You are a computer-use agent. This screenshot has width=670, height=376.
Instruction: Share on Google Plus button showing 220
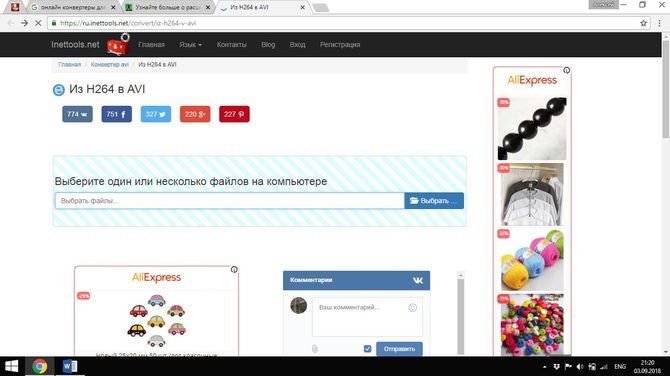pos(195,114)
